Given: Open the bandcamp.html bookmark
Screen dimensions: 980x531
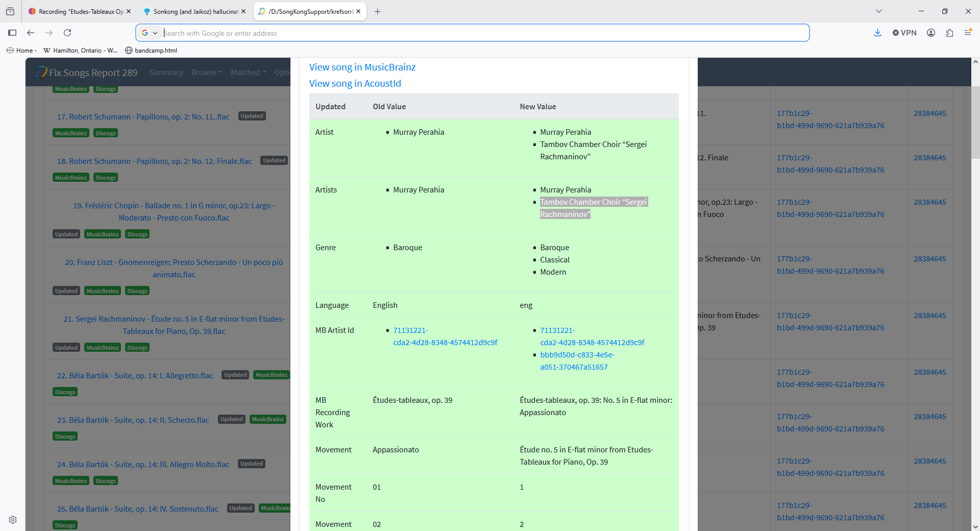Looking at the screenshot, I should pyautogui.click(x=151, y=50).
